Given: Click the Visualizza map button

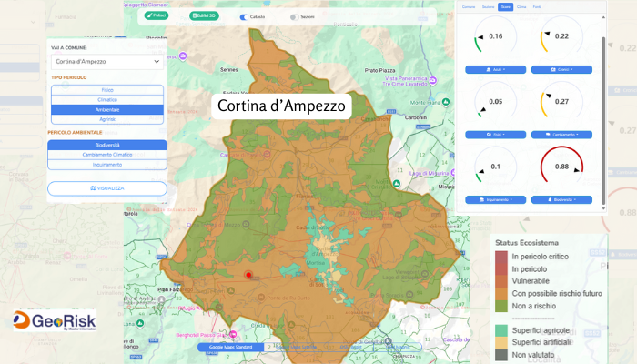Looking at the screenshot, I should point(107,188).
